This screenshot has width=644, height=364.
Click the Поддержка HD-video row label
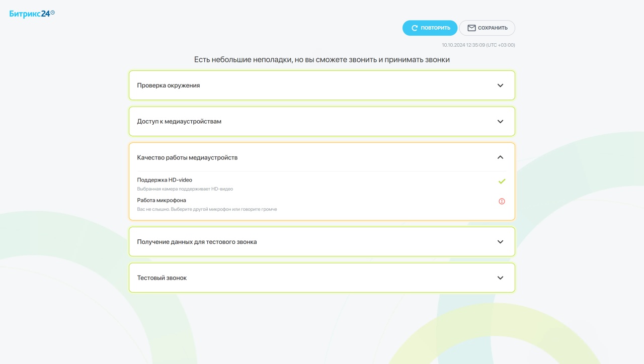tap(165, 180)
